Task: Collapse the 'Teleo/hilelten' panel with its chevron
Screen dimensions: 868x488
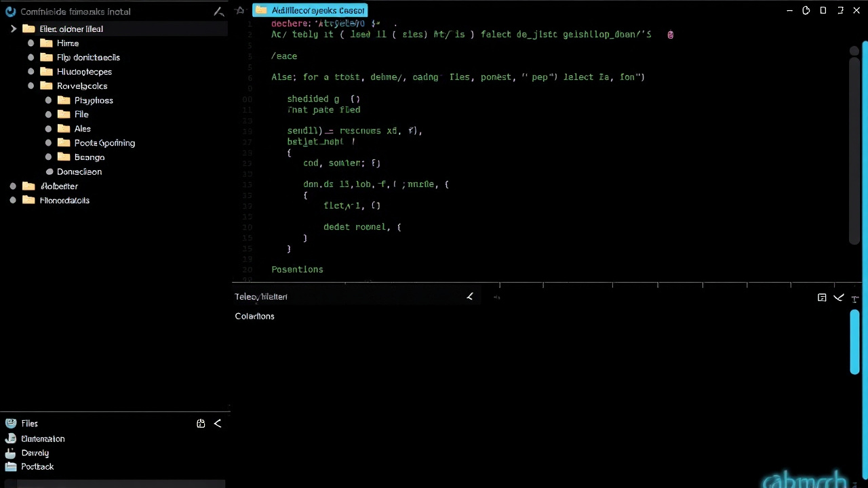Action: point(469,297)
